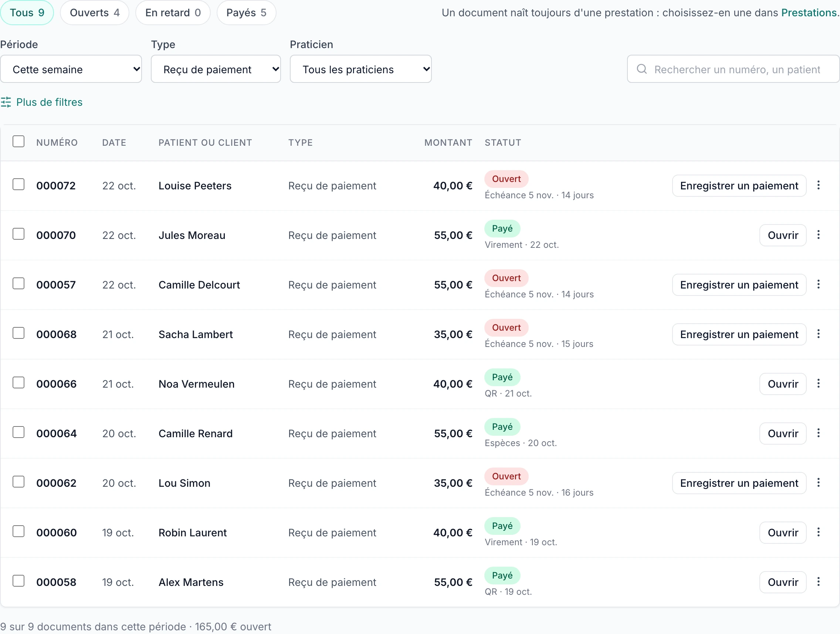Click the filter sliders icon

[x=6, y=102]
